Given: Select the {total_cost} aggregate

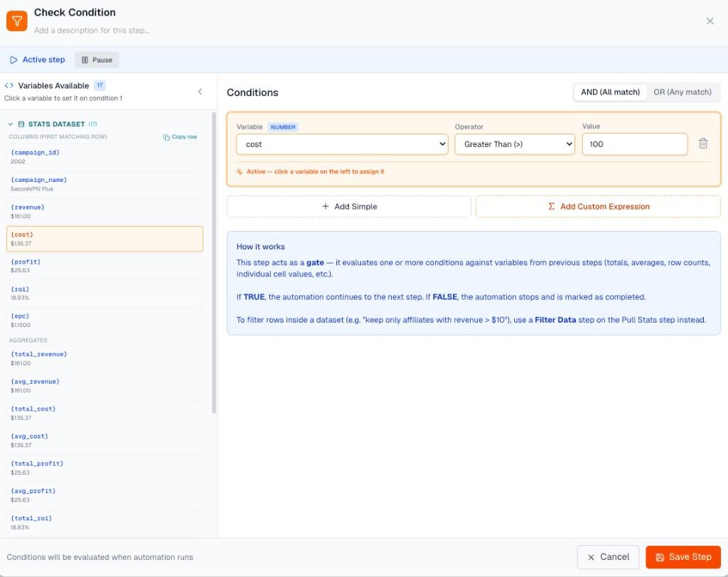Looking at the screenshot, I should 105,414.
